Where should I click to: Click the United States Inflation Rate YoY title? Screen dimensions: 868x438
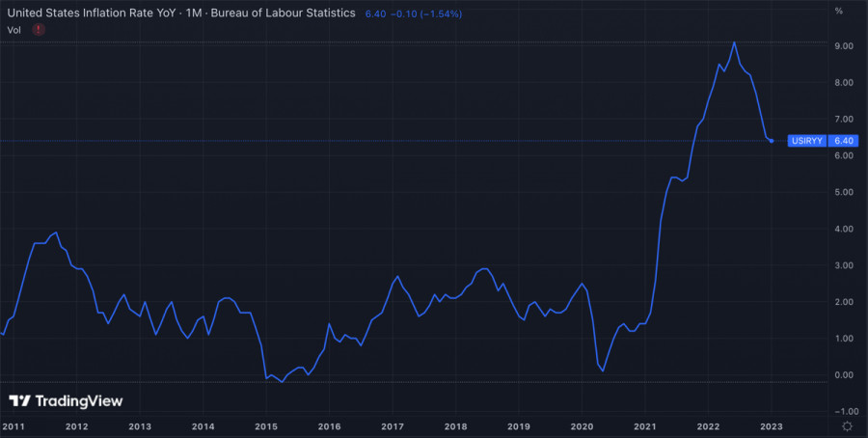click(x=96, y=13)
